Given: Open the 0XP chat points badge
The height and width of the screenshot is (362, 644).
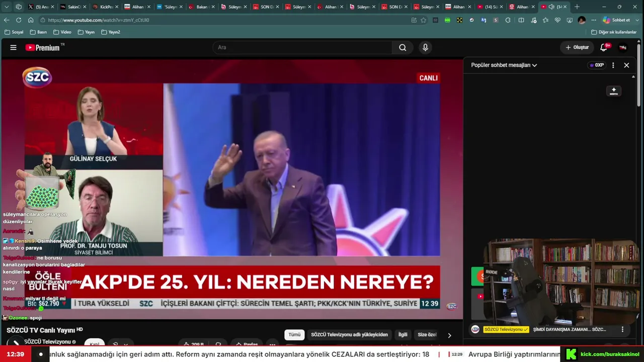Looking at the screenshot, I should 596,65.
